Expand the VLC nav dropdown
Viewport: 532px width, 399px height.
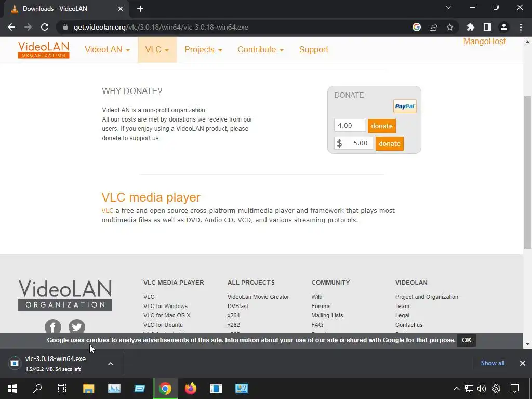click(x=157, y=49)
